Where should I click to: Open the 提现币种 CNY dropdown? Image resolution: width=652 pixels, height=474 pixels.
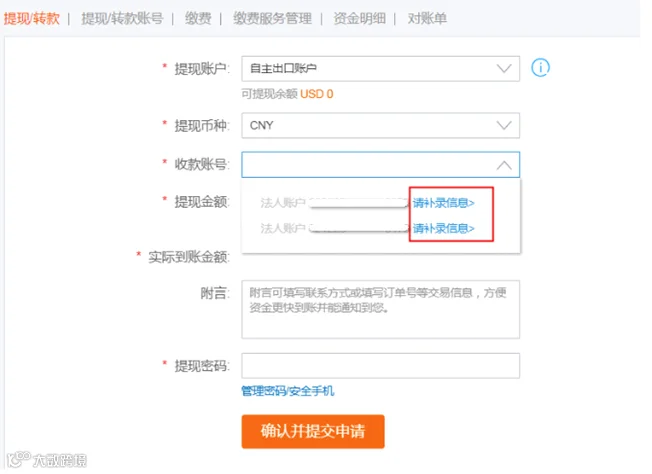[380, 125]
